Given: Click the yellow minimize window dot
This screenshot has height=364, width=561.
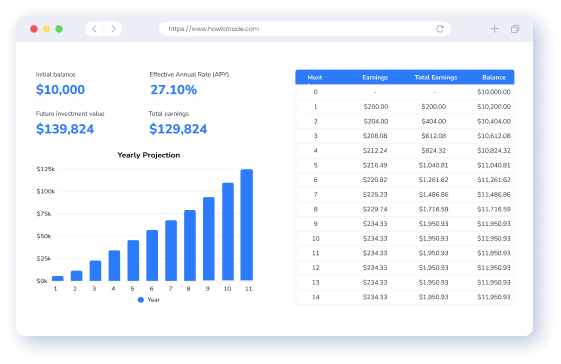Looking at the screenshot, I should point(47,29).
